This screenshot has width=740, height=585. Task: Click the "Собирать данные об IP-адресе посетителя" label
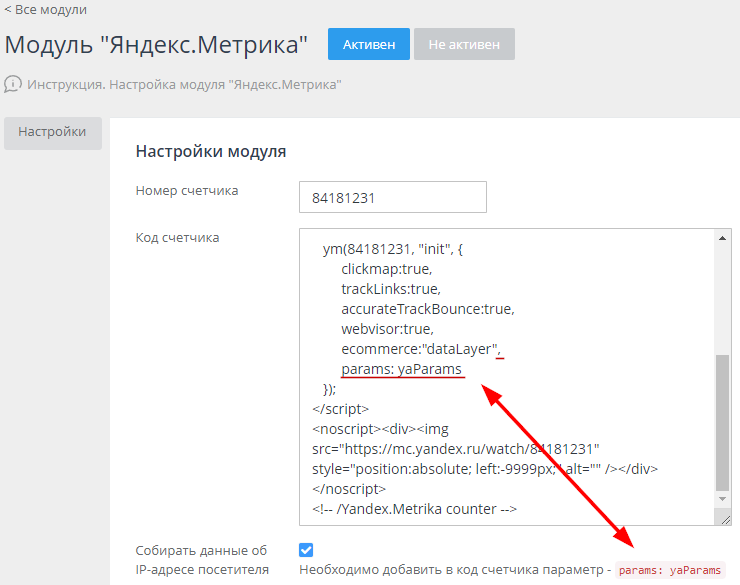[x=202, y=560]
